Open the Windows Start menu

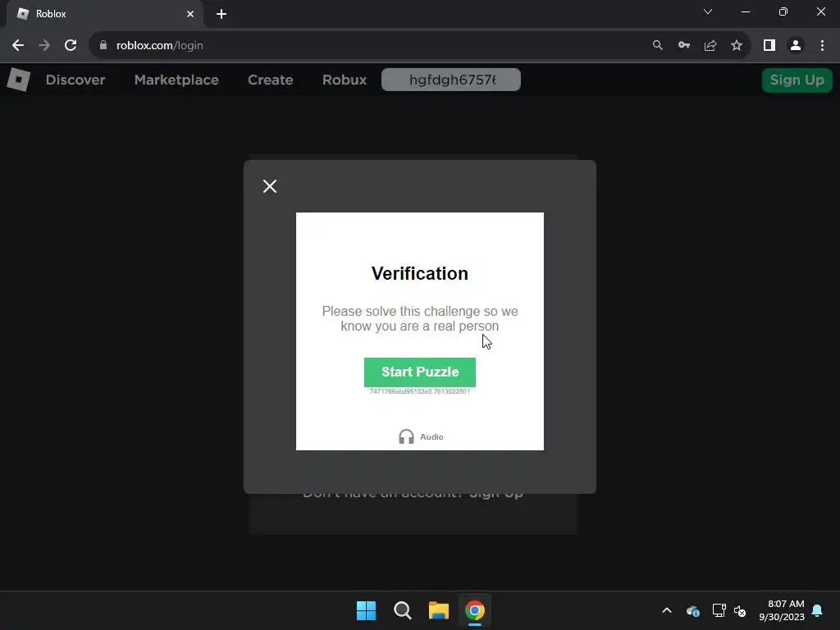point(366,610)
